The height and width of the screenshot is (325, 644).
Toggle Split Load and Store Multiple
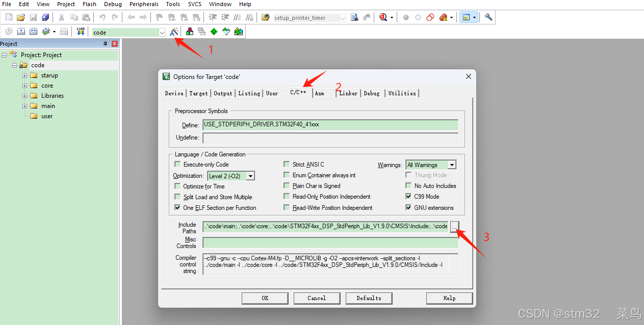coord(177,197)
